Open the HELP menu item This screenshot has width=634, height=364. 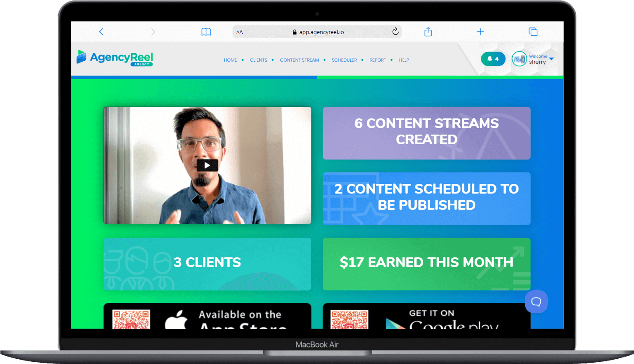coord(404,60)
